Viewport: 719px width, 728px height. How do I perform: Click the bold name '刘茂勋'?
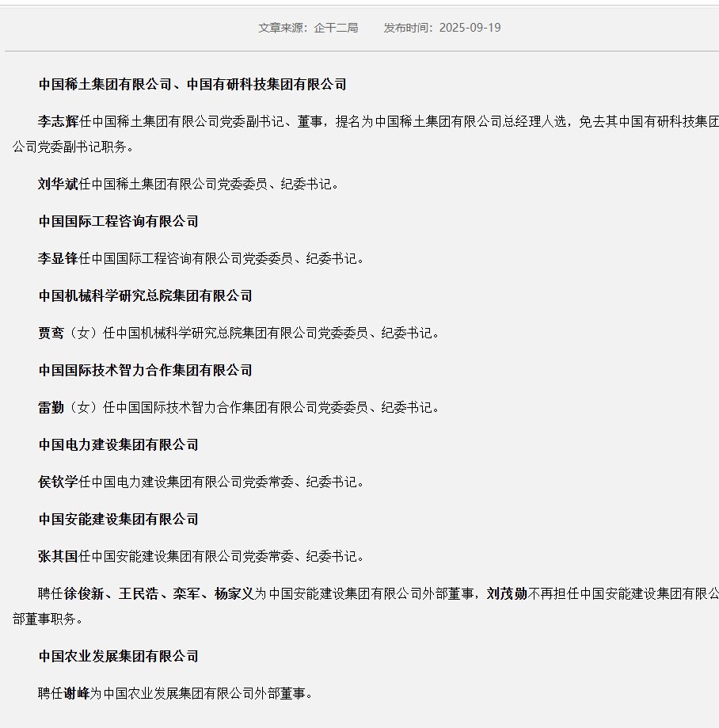pos(507,594)
